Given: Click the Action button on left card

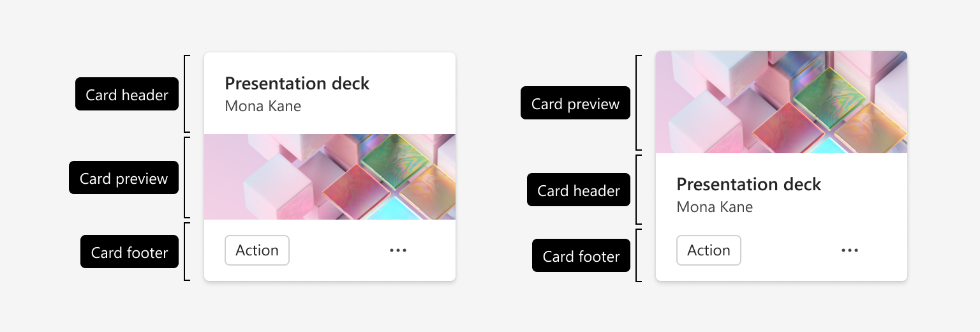Looking at the screenshot, I should pos(257,250).
